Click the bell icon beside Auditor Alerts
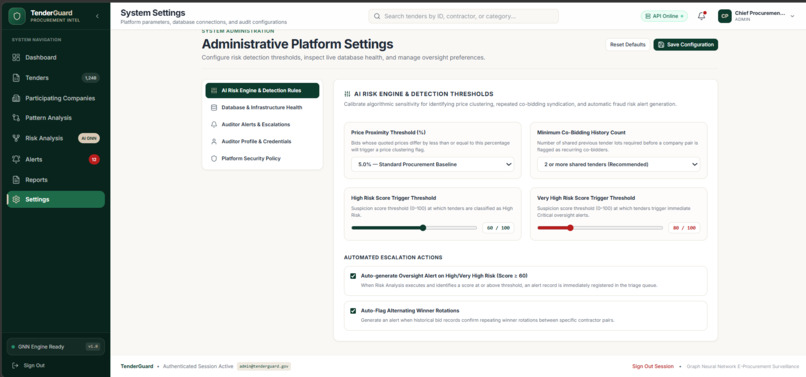The width and height of the screenshot is (806, 377). coord(214,124)
